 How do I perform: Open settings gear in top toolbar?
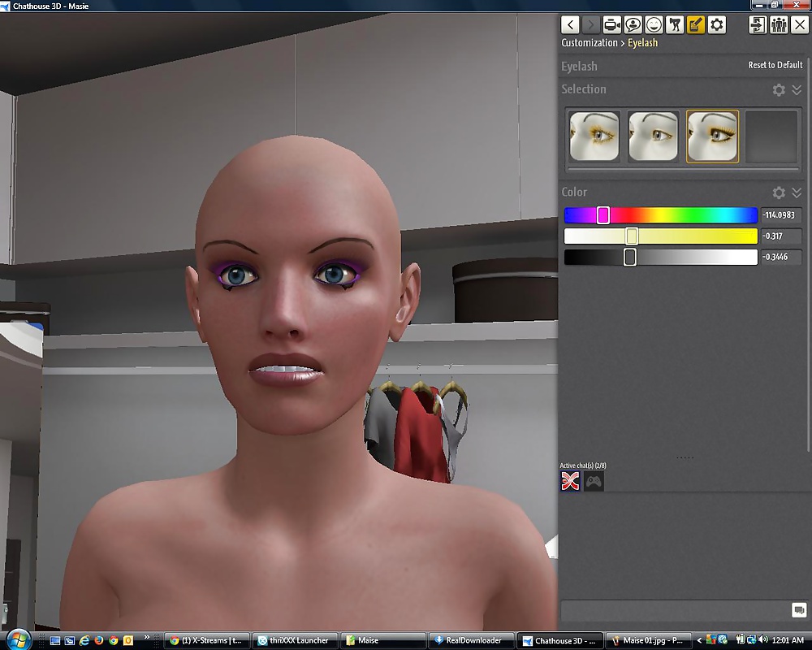click(x=717, y=25)
